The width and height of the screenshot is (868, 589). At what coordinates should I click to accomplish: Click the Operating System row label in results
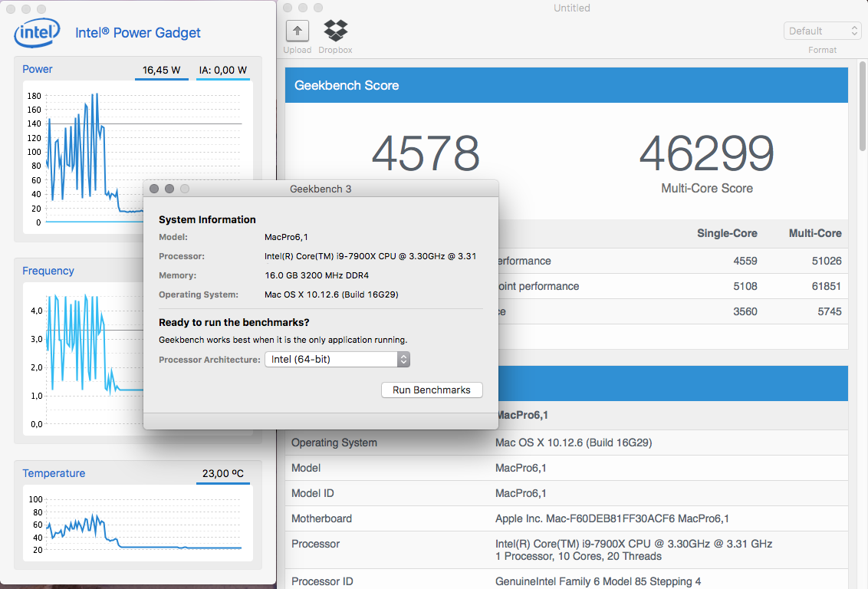pyautogui.click(x=334, y=443)
